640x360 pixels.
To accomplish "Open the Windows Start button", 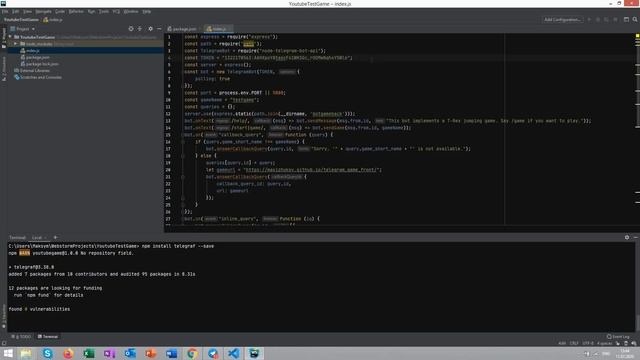I will point(8,353).
